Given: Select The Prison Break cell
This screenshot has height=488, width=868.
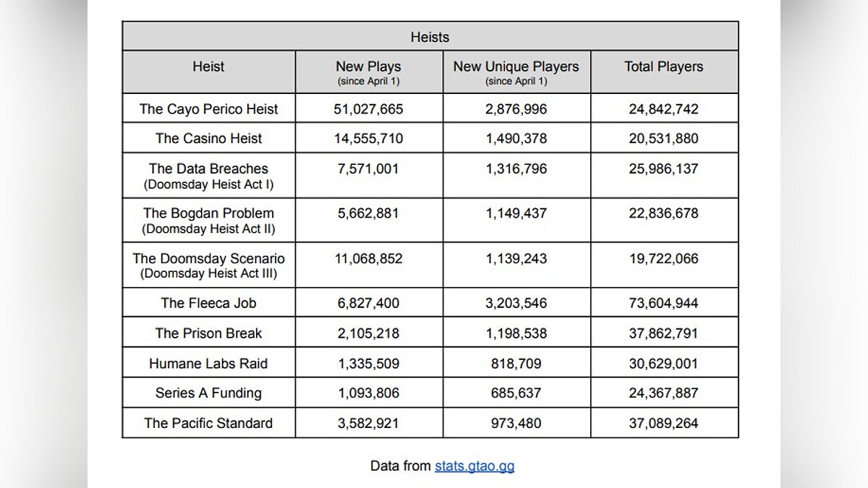Looking at the screenshot, I should click(x=208, y=333).
